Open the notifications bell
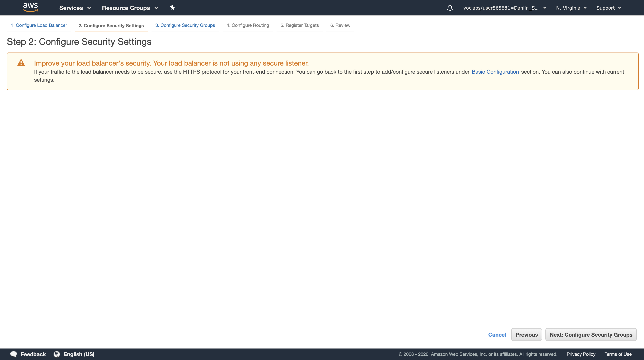 (450, 8)
